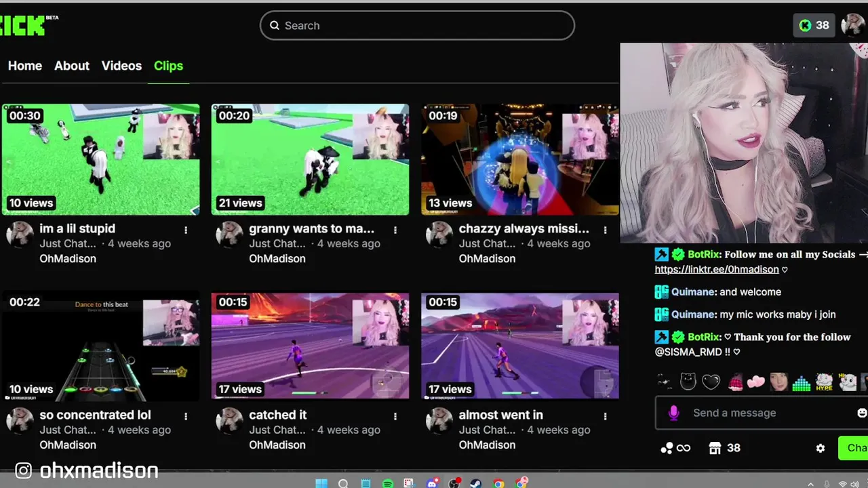This screenshot has height=488, width=868.
Task: Open the Videos tab
Action: 121,66
